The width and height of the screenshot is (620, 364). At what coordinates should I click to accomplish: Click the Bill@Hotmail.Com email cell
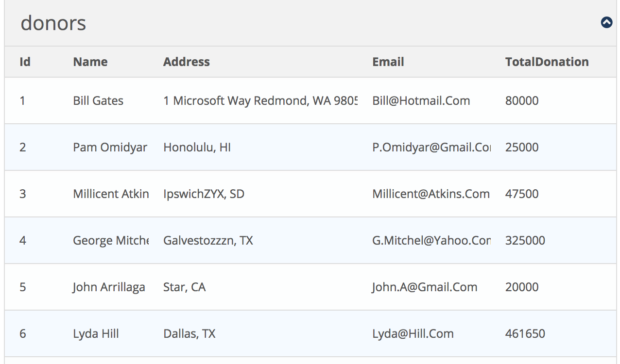pos(421,101)
